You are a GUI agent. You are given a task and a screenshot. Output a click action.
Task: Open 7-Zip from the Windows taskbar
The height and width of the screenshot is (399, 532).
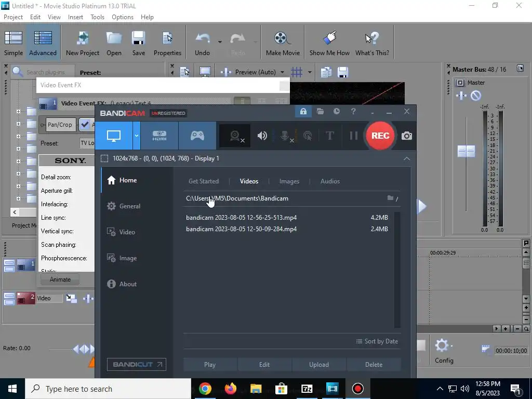coord(307,389)
